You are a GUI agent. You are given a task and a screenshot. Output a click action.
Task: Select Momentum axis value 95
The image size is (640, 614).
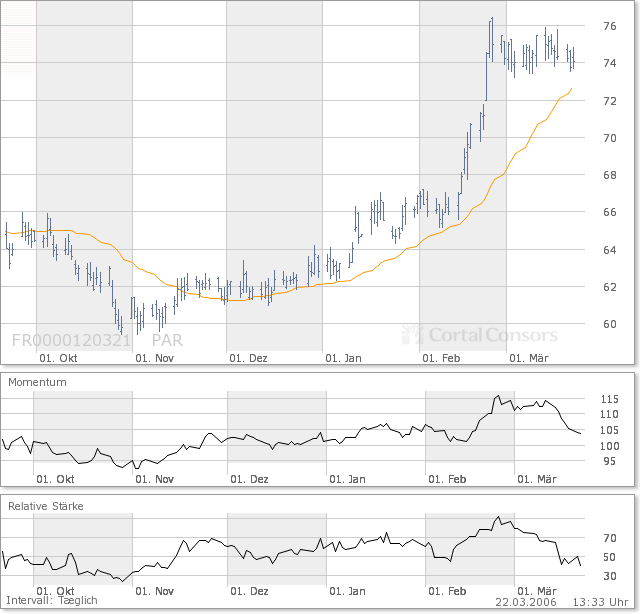pyautogui.click(x=609, y=461)
